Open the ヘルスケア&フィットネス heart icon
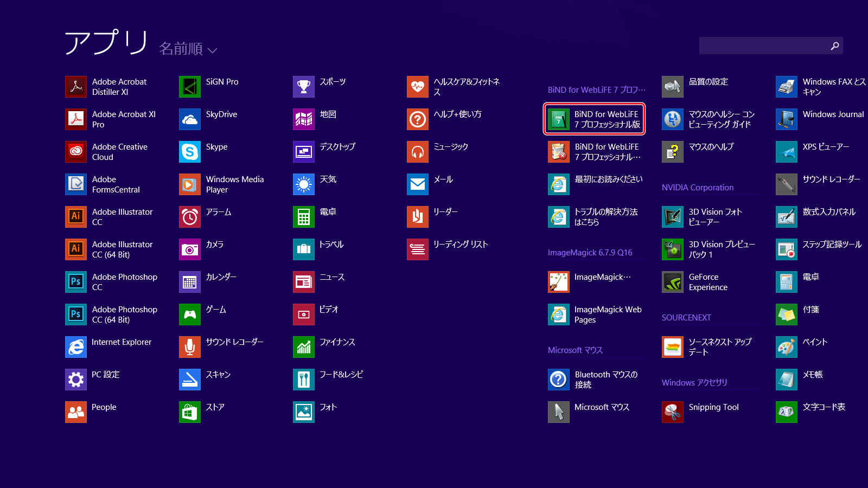Image resolution: width=868 pixels, height=488 pixels. 418,87
